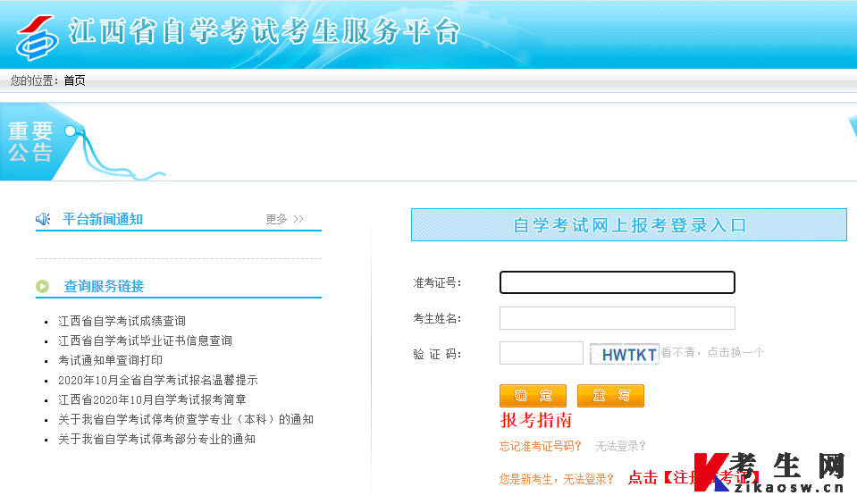This screenshot has width=857, height=504.
Task: Click the green arrow icon beside 查询服务链接
Action: tap(43, 286)
